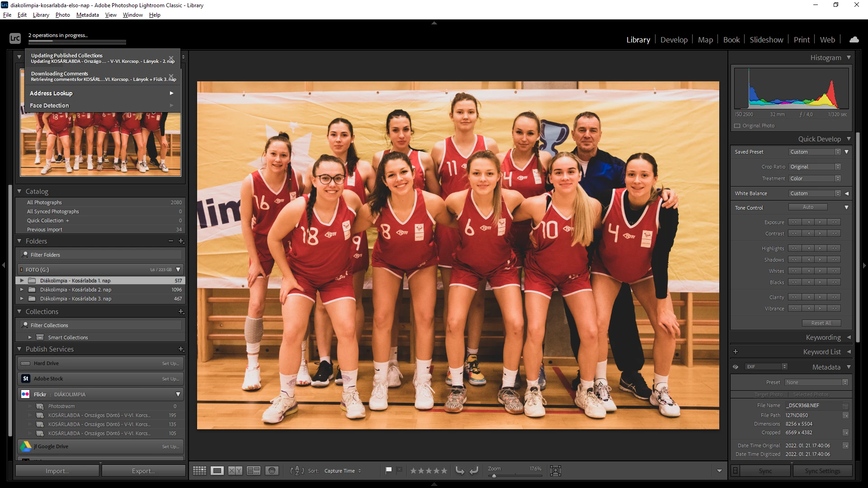Switch to Compare view (XY)
Viewport: 868px width, 488px height.
tap(235, 471)
